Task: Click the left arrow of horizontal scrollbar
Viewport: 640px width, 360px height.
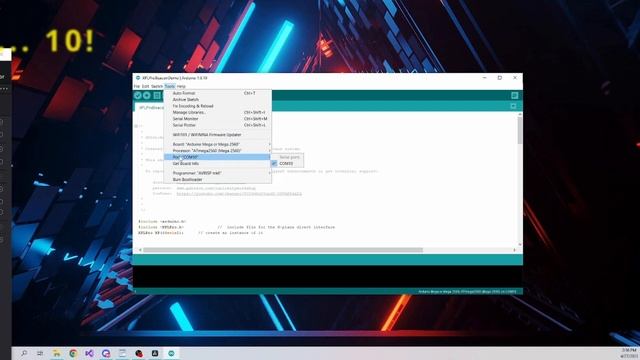Action: (140, 250)
